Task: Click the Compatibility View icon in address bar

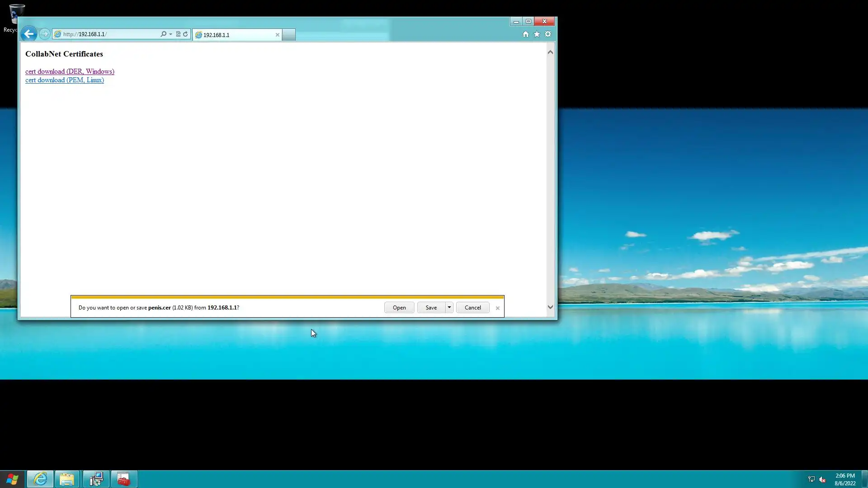Action: (178, 34)
